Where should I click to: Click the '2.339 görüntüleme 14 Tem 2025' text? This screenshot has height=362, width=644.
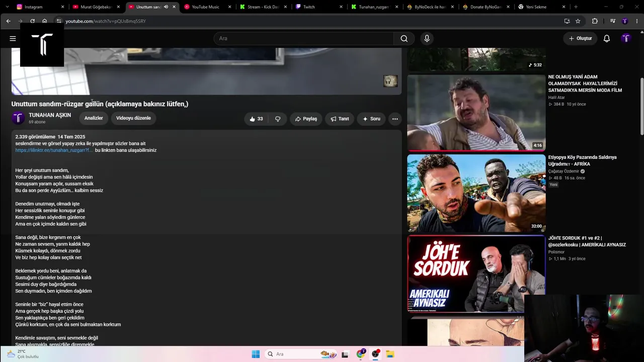click(x=50, y=137)
